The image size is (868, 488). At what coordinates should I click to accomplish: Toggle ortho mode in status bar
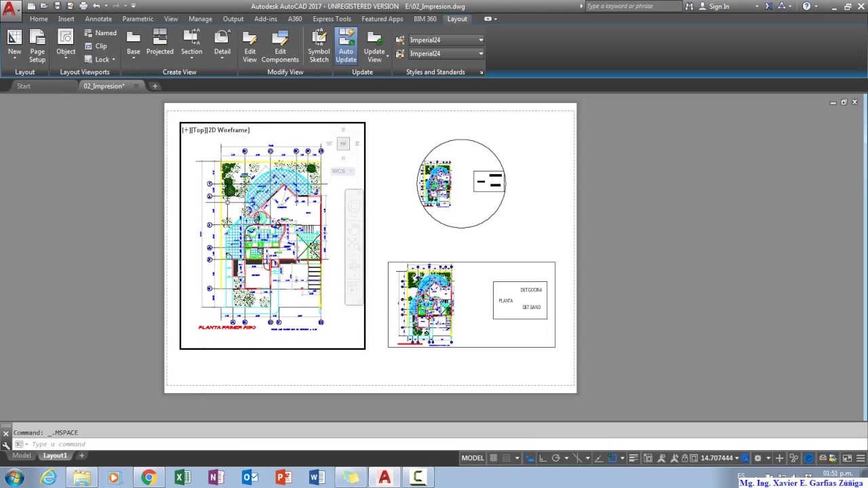pos(542,458)
